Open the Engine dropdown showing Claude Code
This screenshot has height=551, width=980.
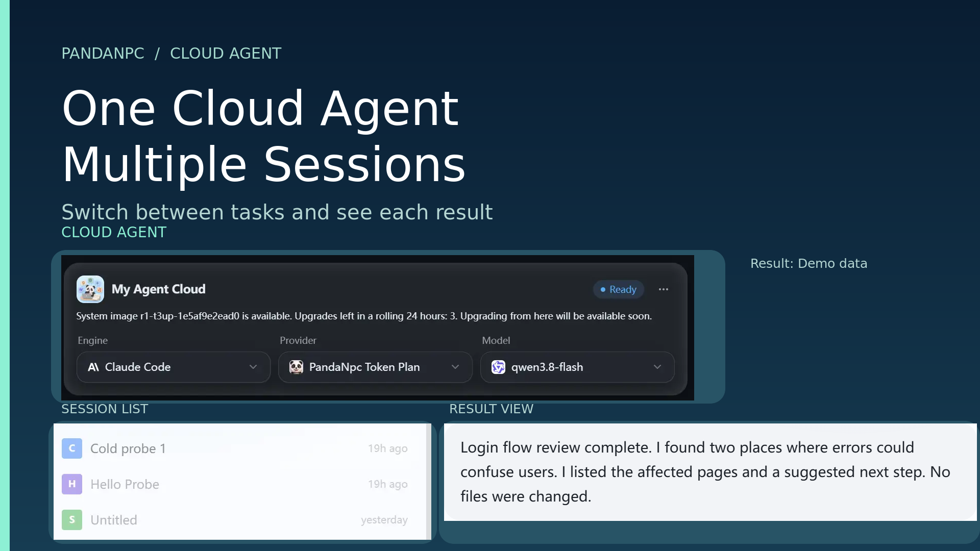(x=174, y=367)
